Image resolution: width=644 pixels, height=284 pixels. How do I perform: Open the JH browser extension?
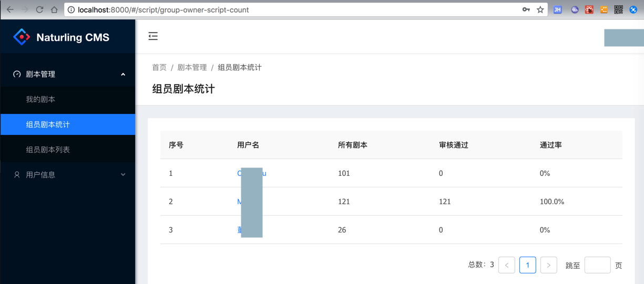click(558, 9)
